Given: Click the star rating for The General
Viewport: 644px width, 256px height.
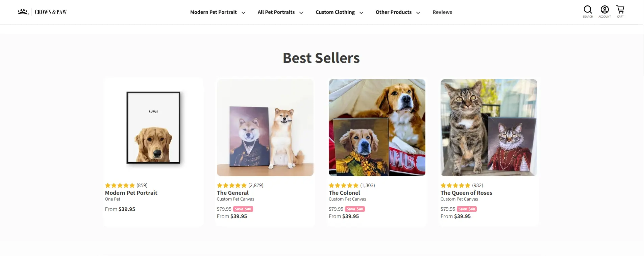Looking at the screenshot, I should click(x=232, y=185).
